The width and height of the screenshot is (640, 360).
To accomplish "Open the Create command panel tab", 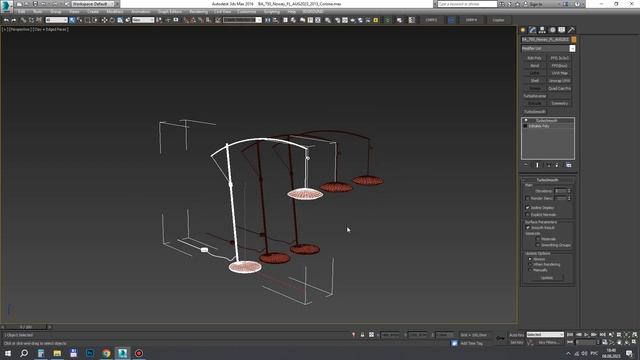I will pyautogui.click(x=523, y=30).
